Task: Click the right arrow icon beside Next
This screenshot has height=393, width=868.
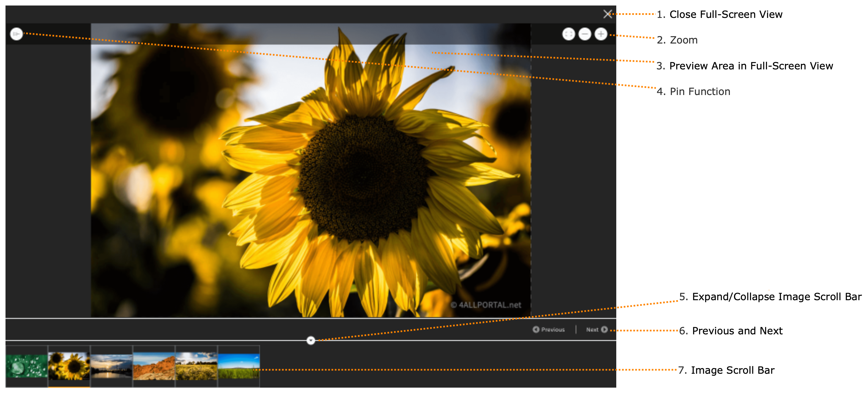Action: (604, 329)
